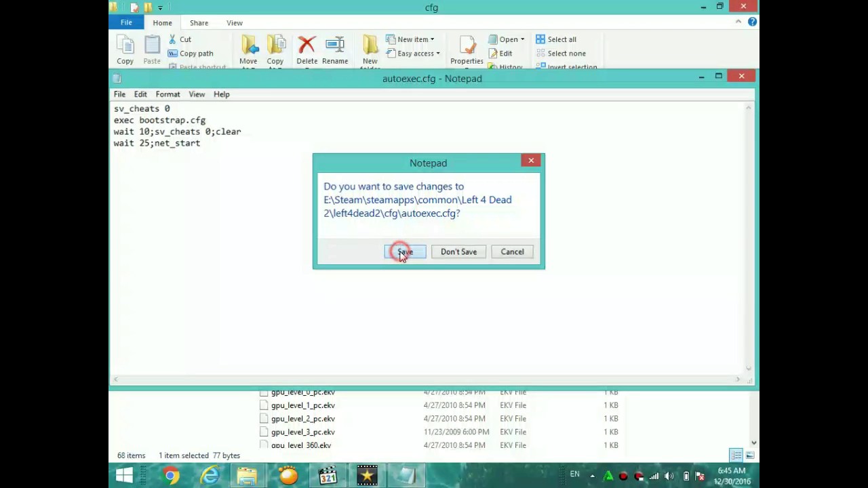Collapse the ribbon with the chevron
Screen dimensions: 868x488
pyautogui.click(x=738, y=22)
